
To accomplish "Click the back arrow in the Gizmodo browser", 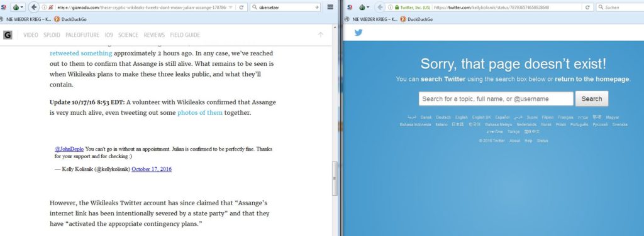I will pyautogui.click(x=34, y=7).
